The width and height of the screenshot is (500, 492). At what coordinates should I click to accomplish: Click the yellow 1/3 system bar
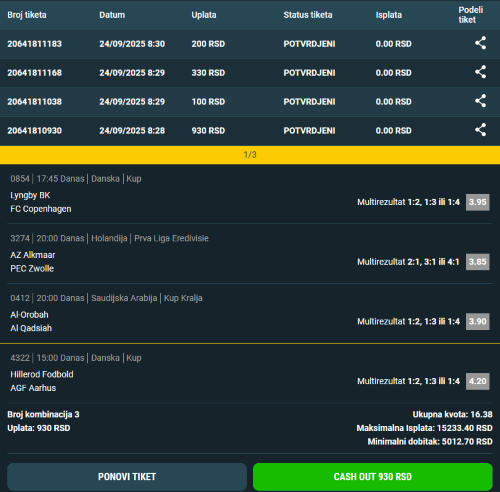click(250, 155)
